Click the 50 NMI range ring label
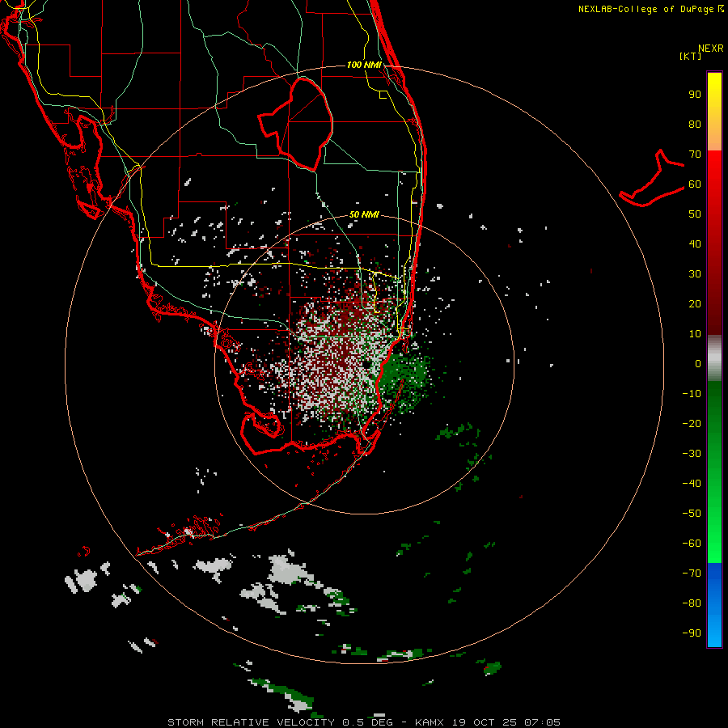The image size is (728, 728). click(x=364, y=214)
